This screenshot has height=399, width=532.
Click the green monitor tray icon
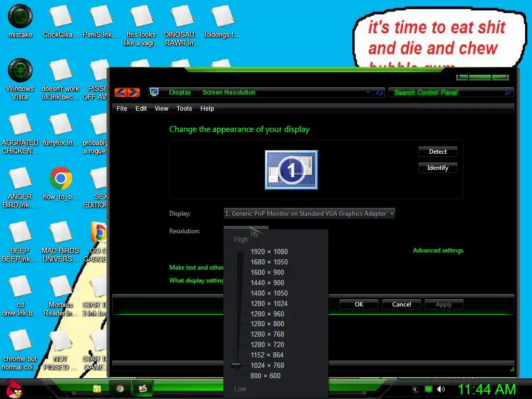pyautogui.click(x=429, y=389)
